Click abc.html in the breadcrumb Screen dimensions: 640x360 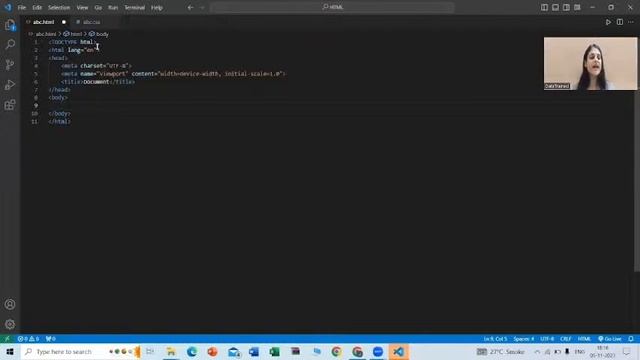(x=45, y=34)
